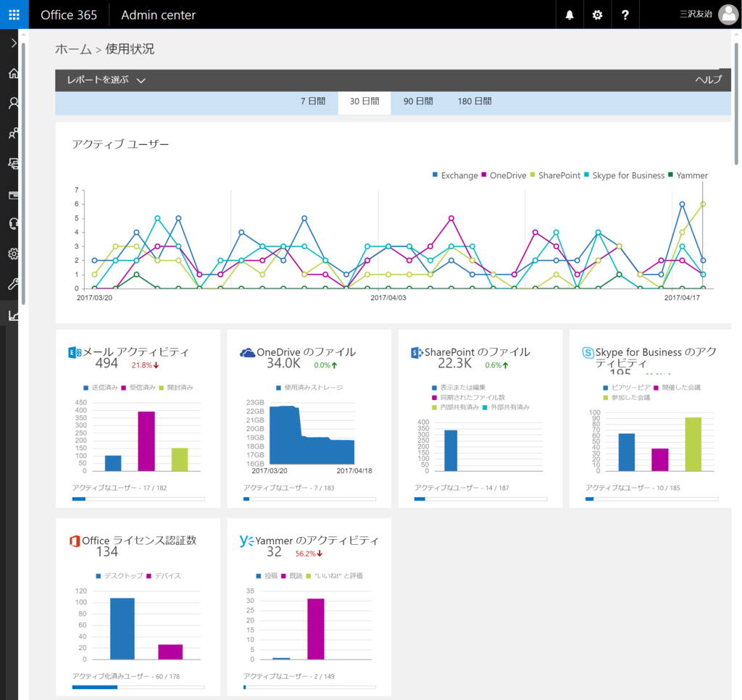
Task: Go to Home via sidebar house icon
Action: pyautogui.click(x=13, y=73)
